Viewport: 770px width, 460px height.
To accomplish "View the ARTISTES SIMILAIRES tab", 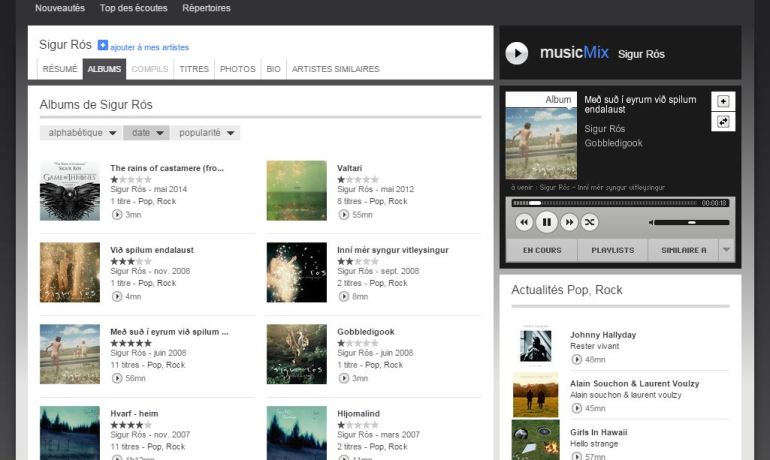I will click(x=335, y=69).
